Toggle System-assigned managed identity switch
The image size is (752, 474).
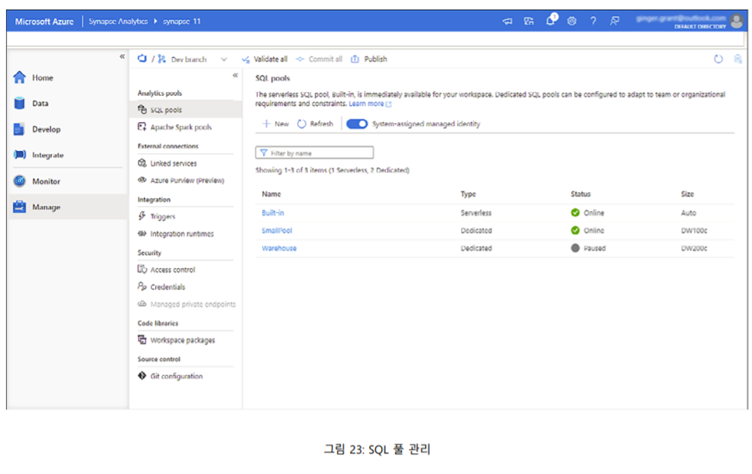click(x=357, y=124)
